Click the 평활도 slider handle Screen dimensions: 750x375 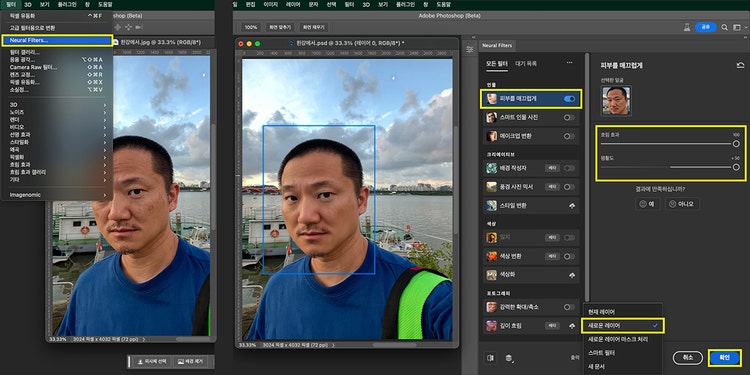(736, 167)
